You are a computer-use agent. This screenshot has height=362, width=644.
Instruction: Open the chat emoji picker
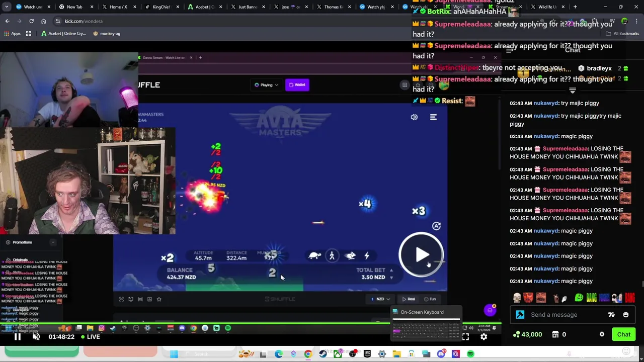pyautogui.click(x=625, y=315)
